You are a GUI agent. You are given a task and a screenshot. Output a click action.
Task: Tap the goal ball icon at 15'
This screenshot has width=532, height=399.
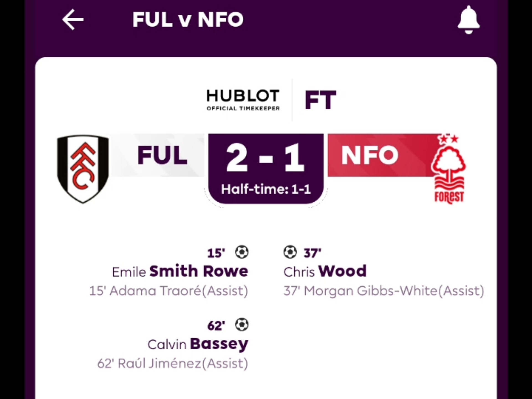242,252
